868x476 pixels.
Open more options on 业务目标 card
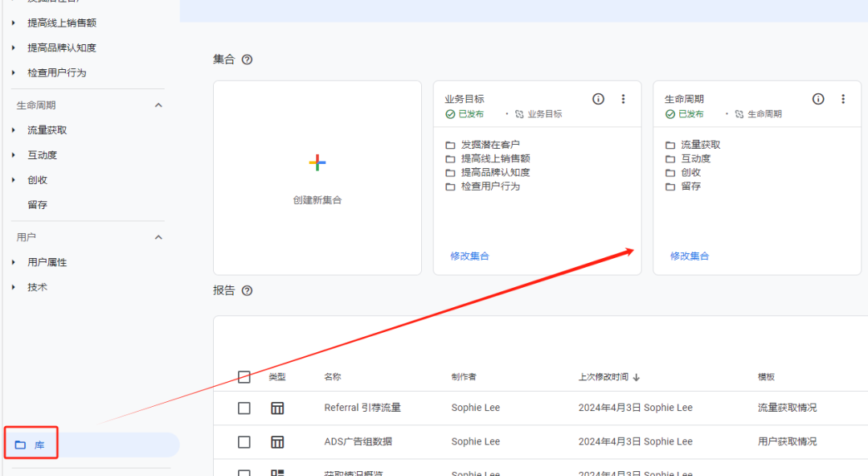[x=624, y=99]
